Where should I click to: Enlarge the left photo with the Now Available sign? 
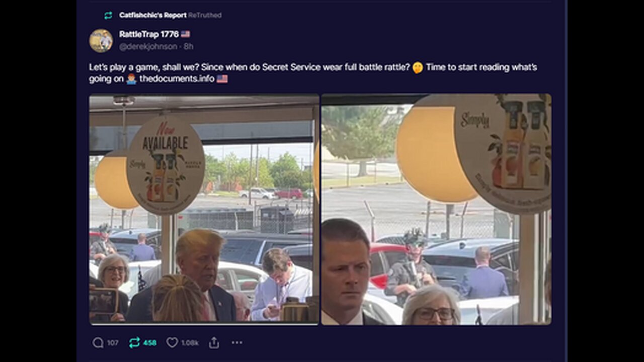(x=204, y=209)
